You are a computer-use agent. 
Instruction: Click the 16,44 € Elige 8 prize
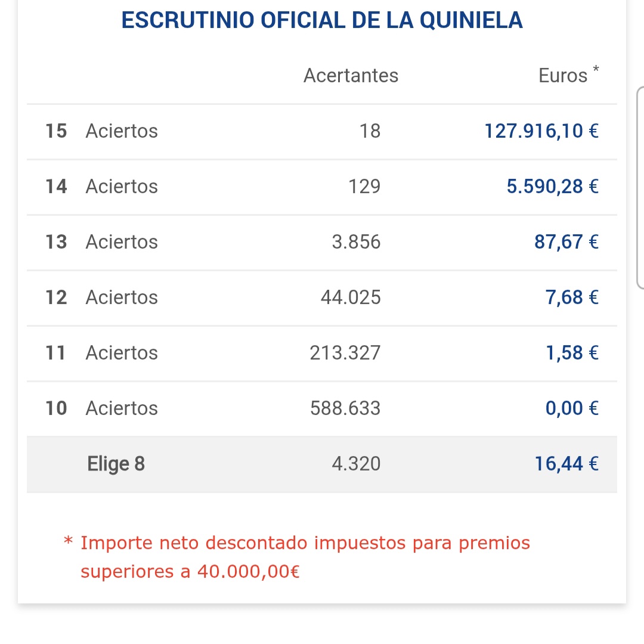(566, 464)
